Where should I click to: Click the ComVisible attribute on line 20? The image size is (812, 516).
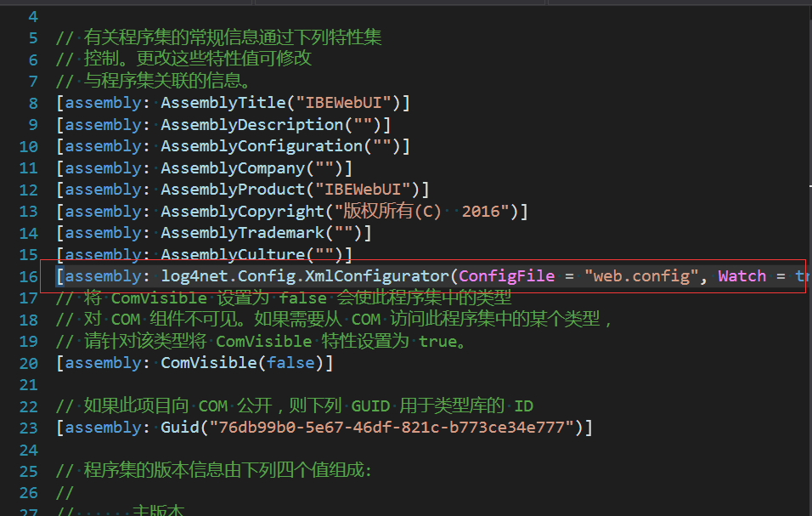tap(209, 363)
